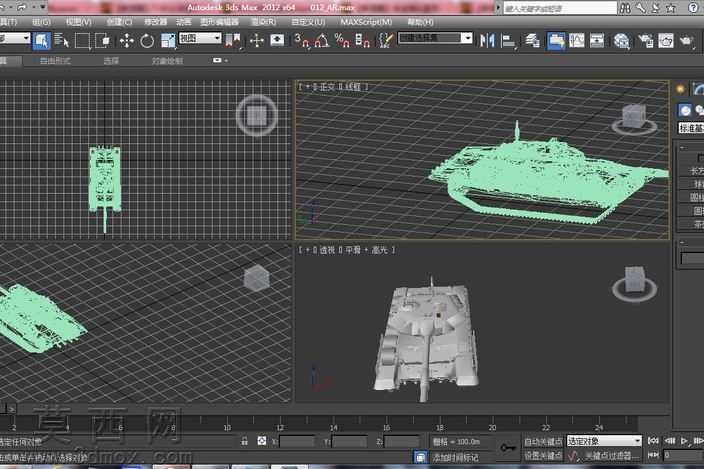Open the MAXScript (M) menu
Image resolution: width=704 pixels, height=469 pixels.
[366, 22]
